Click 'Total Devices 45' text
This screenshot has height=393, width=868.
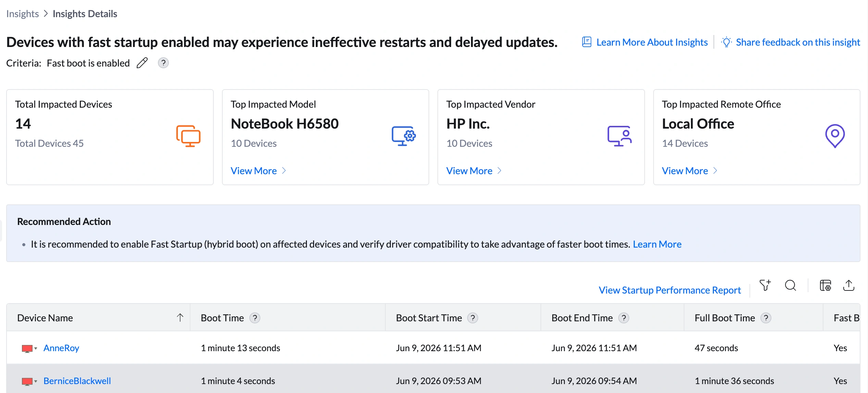(x=49, y=143)
